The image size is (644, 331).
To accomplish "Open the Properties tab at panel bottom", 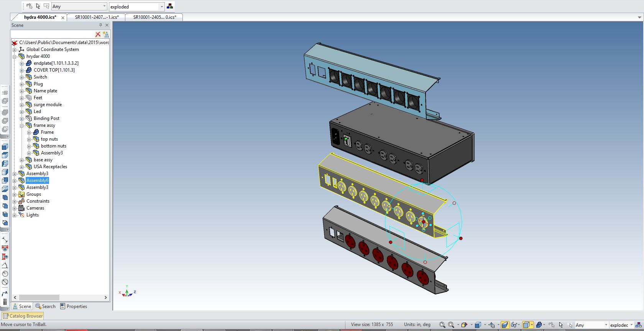I will (x=74, y=306).
